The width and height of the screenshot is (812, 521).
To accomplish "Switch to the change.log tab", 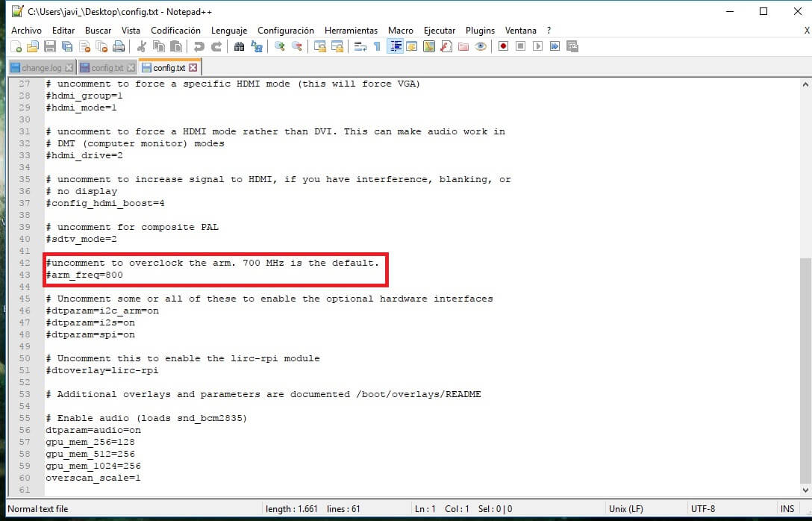I will [42, 68].
